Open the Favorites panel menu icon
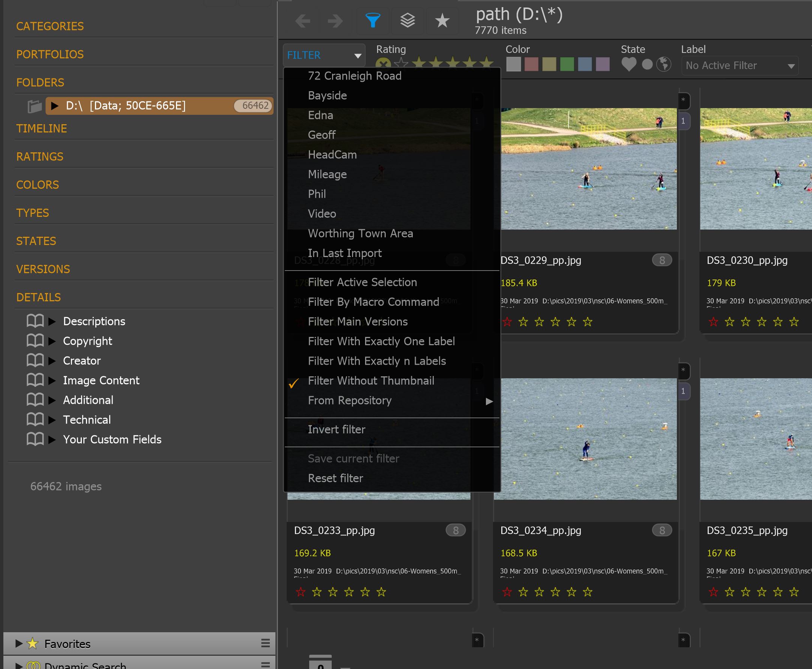Image resolution: width=812 pixels, height=669 pixels. tap(265, 643)
